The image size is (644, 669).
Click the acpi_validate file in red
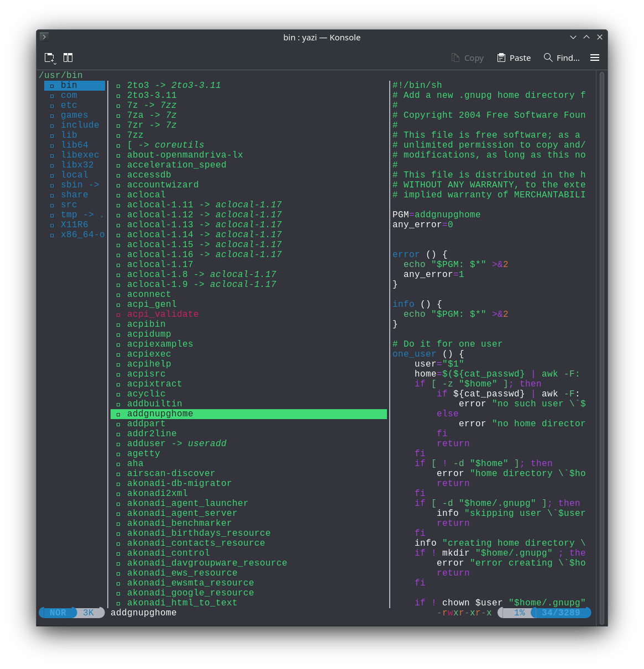coord(163,314)
